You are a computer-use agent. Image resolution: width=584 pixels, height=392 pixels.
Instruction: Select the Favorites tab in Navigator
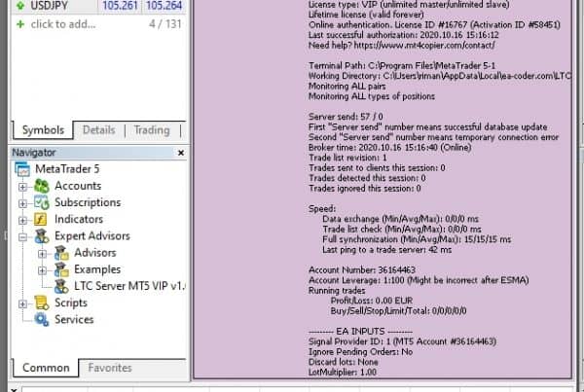(110, 368)
